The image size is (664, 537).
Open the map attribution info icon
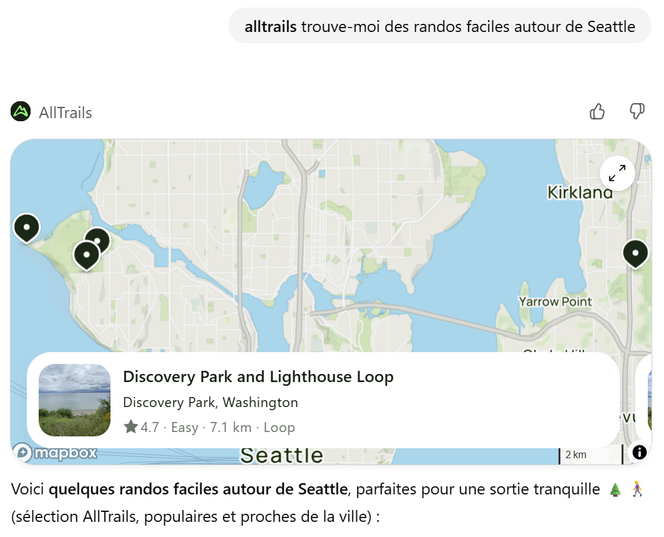pyautogui.click(x=639, y=452)
